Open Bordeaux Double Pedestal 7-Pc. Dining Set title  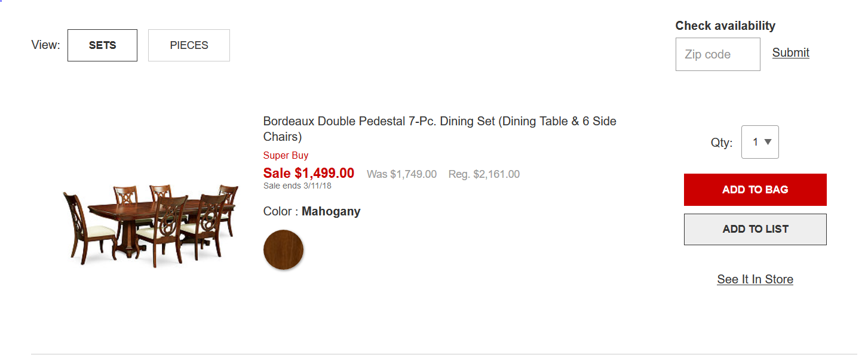coord(440,129)
